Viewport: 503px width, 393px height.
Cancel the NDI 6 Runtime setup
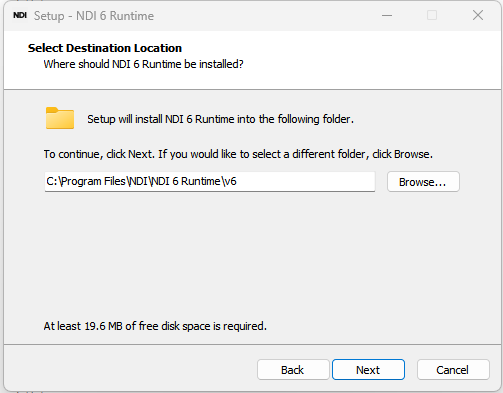coord(453,370)
